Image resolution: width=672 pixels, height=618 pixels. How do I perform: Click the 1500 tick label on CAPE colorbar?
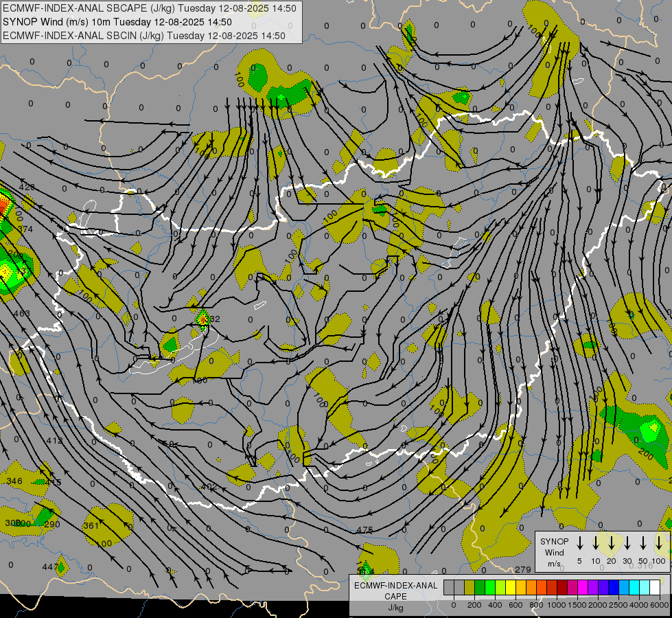(x=577, y=606)
